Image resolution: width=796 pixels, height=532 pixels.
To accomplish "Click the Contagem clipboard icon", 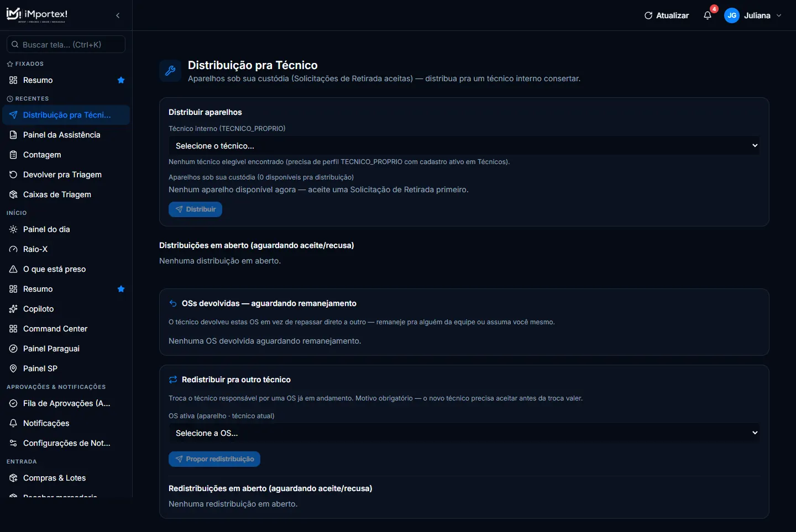I will (x=13, y=155).
